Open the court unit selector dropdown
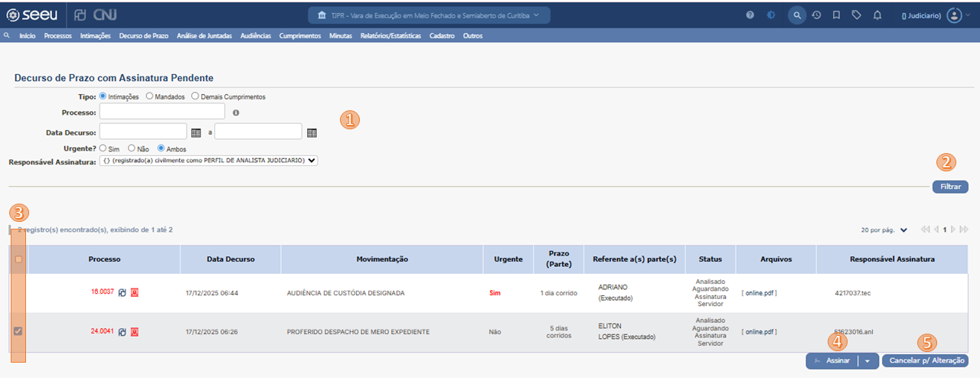The width and height of the screenshot is (980, 381). 429,15
